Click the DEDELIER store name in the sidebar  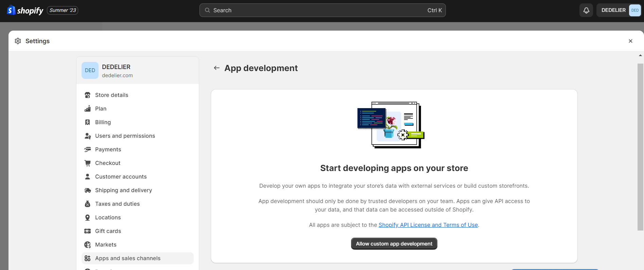(x=116, y=67)
